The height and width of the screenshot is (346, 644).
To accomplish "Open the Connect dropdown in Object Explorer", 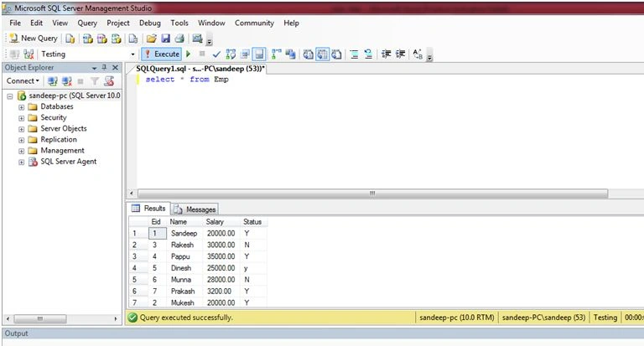I will coord(23,81).
